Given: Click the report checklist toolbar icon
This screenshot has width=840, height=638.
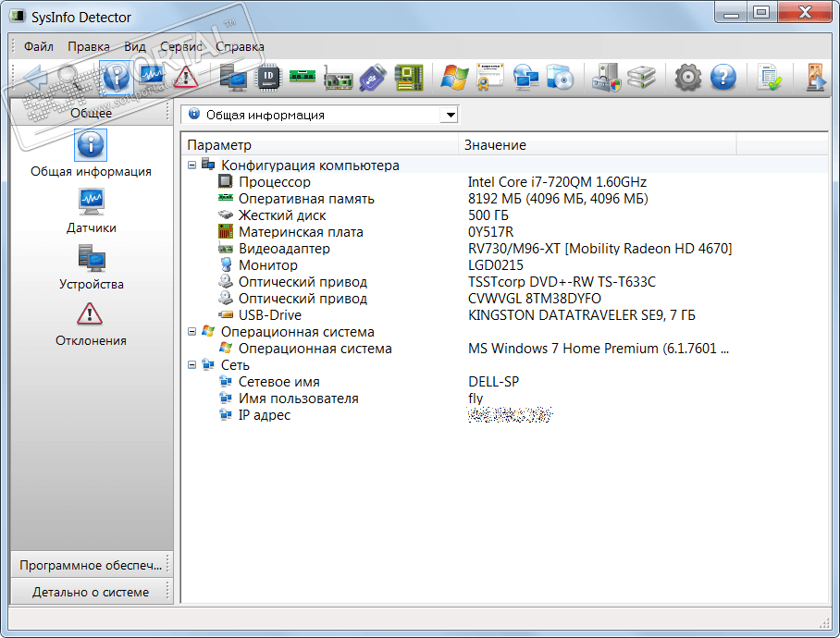Looking at the screenshot, I should 770,78.
